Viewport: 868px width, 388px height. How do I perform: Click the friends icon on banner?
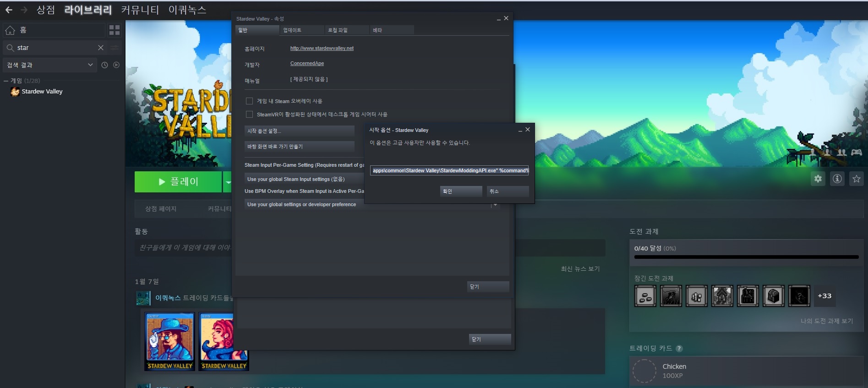point(842,152)
